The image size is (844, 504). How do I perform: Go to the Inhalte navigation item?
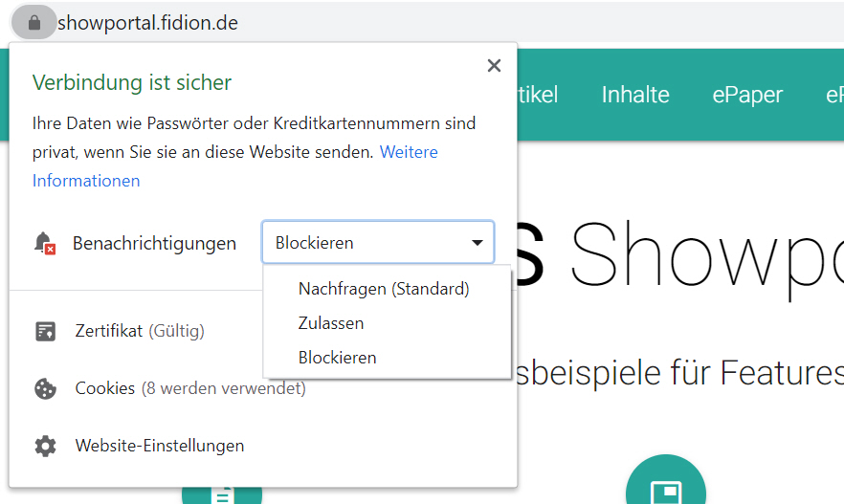click(635, 95)
